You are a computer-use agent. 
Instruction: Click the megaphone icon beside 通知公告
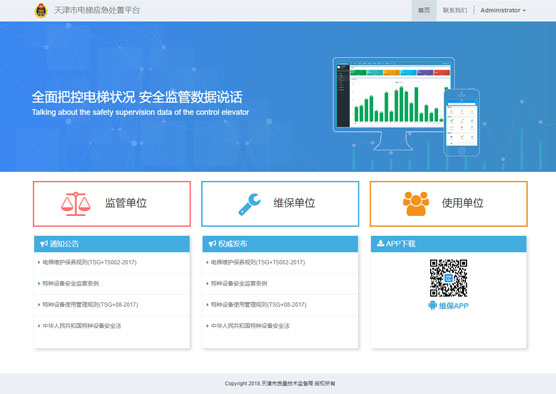(x=44, y=244)
